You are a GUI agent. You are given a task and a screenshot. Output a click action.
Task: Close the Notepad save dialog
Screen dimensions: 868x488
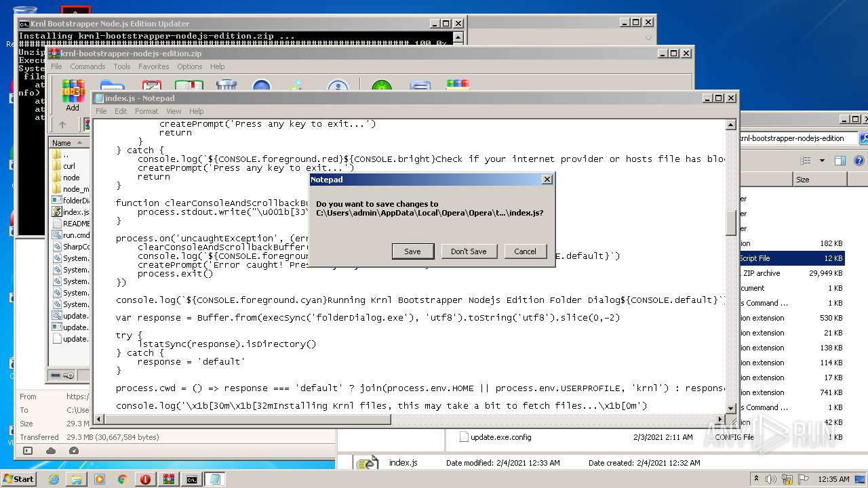pos(547,180)
